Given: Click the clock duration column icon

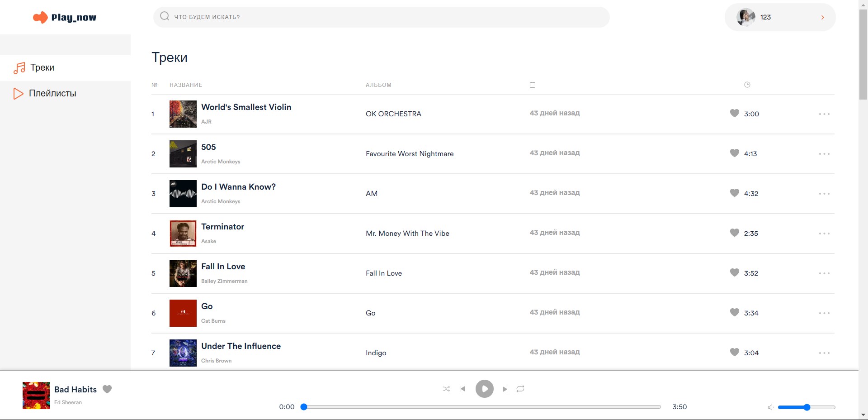Looking at the screenshot, I should (747, 85).
